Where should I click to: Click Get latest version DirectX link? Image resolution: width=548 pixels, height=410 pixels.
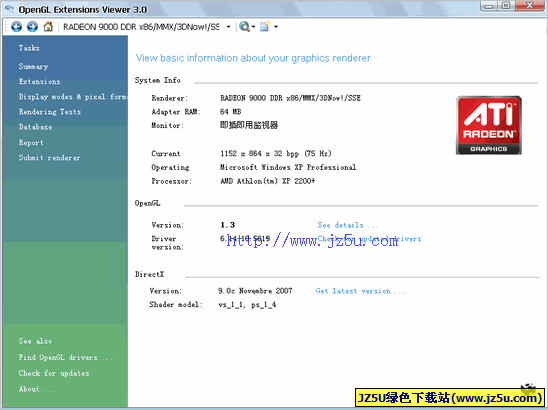360,291
